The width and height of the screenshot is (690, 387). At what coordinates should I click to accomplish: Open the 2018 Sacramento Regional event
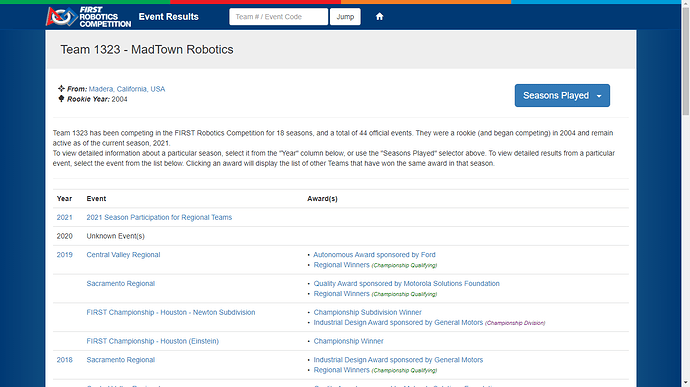click(121, 360)
